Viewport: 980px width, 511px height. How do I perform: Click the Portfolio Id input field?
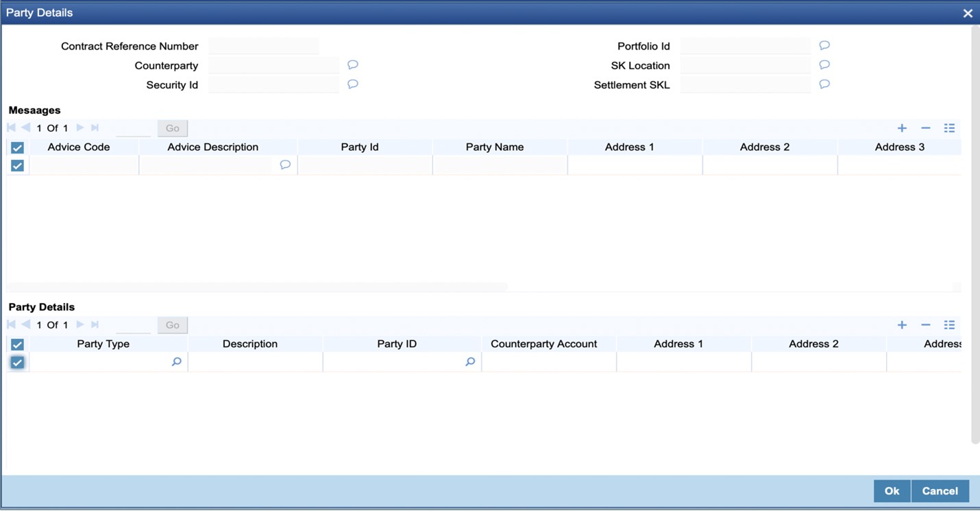point(746,46)
